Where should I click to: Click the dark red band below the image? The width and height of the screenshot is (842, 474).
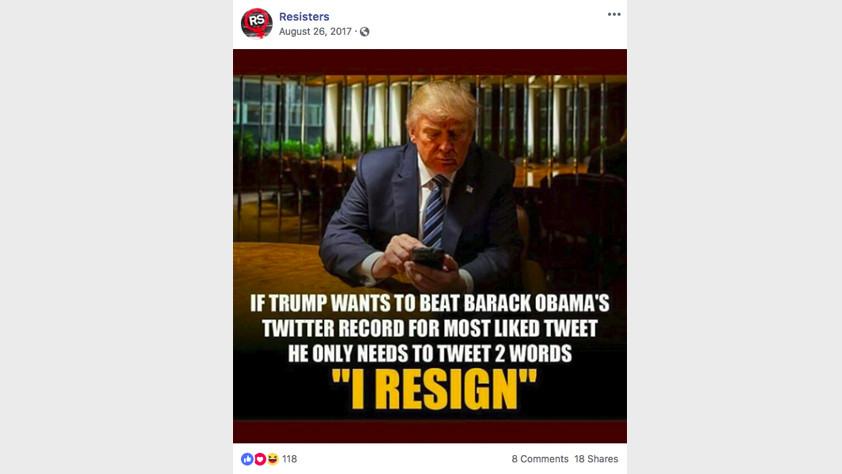pos(430,431)
